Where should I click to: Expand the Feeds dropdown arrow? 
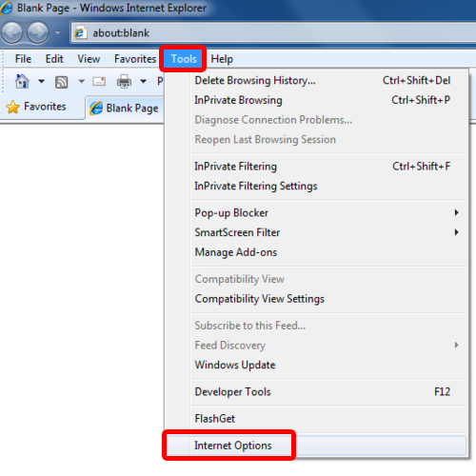(82, 82)
